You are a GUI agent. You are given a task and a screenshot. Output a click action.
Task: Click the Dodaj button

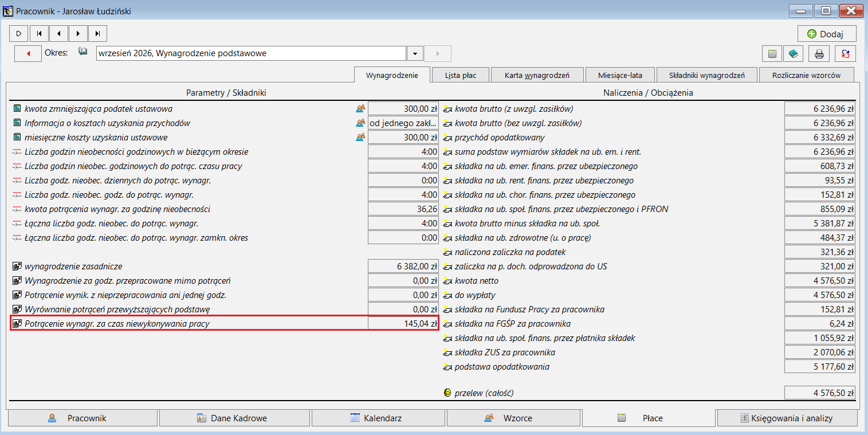tap(827, 34)
